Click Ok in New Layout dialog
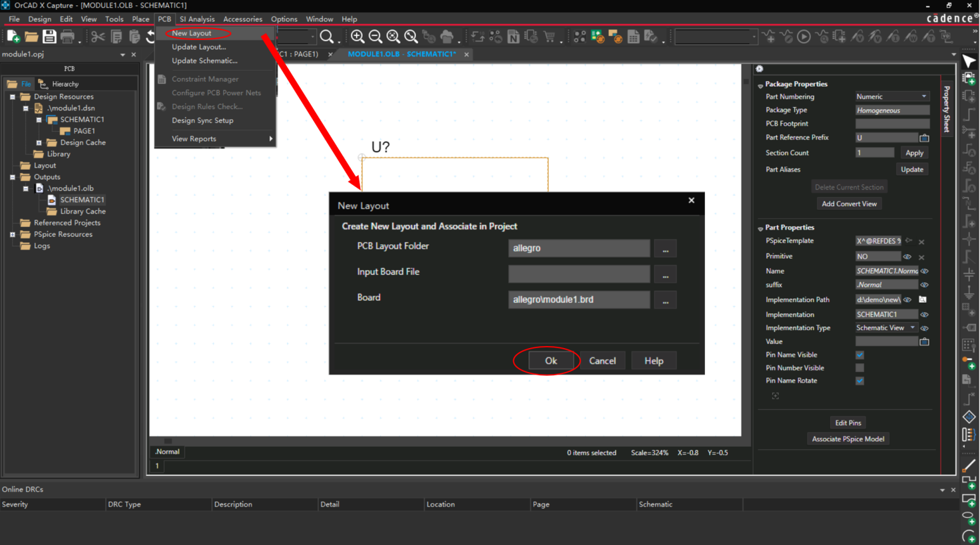Image resolution: width=980 pixels, height=545 pixels. tap(551, 361)
